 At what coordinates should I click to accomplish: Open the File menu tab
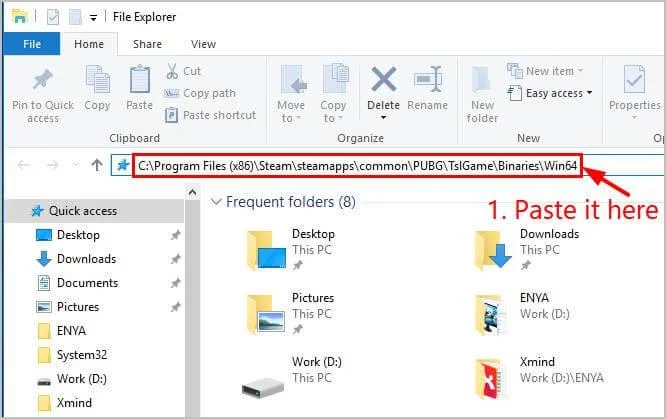32,44
